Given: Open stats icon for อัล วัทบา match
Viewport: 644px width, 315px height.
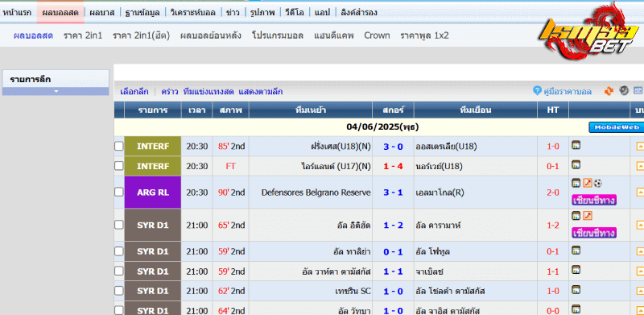Looking at the screenshot, I should tap(576, 309).
